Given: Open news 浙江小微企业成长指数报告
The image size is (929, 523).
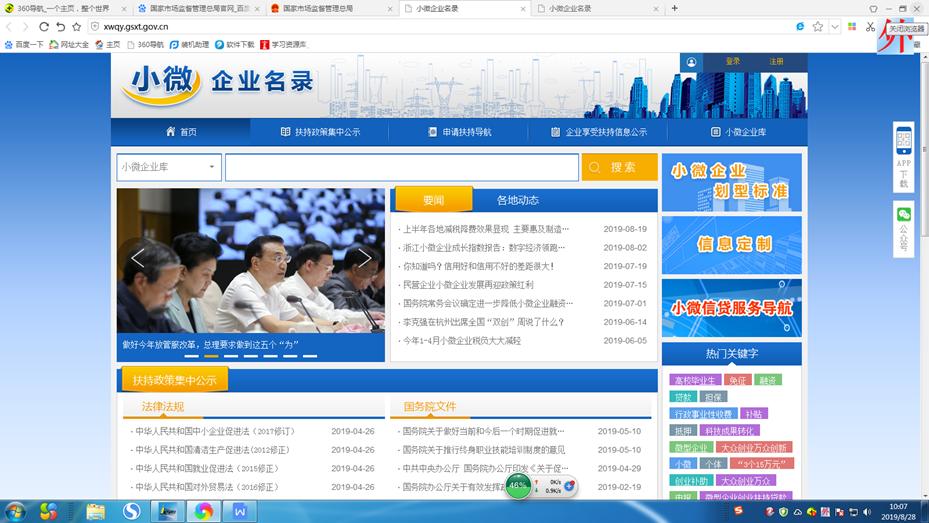Looking at the screenshot, I should coord(484,248).
